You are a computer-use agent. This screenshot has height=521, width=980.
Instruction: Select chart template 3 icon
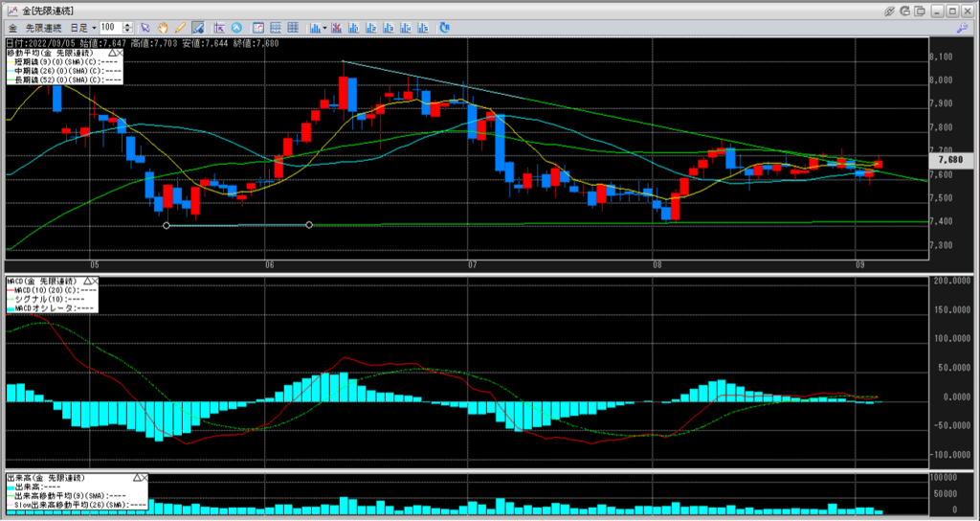389,28
